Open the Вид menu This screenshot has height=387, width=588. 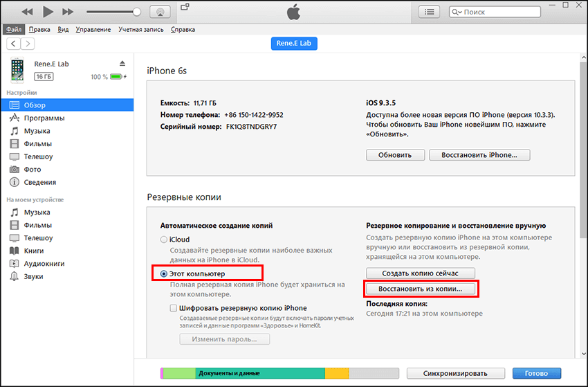point(63,29)
